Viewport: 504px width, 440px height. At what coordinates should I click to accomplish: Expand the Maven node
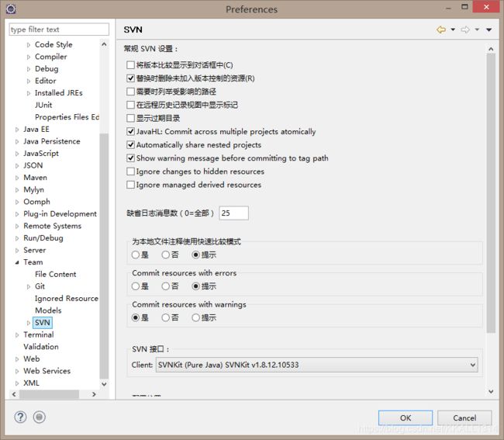(17, 178)
